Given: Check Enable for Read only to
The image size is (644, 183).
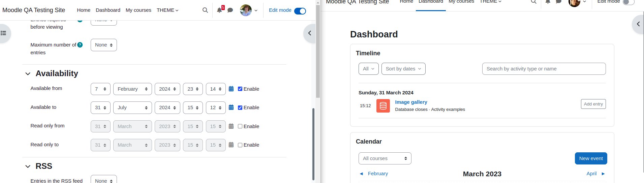Looking at the screenshot, I should (x=240, y=145).
